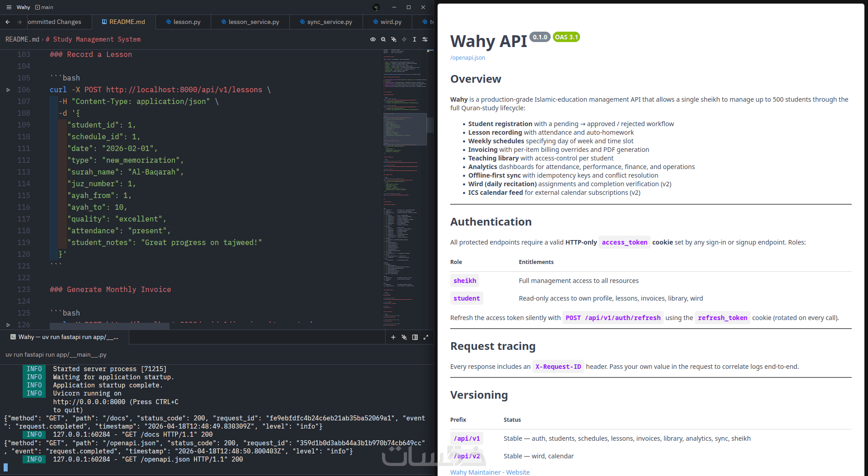Click the '### Record a Lesson' heading line
This screenshot has width=868, height=476.
[91, 54]
